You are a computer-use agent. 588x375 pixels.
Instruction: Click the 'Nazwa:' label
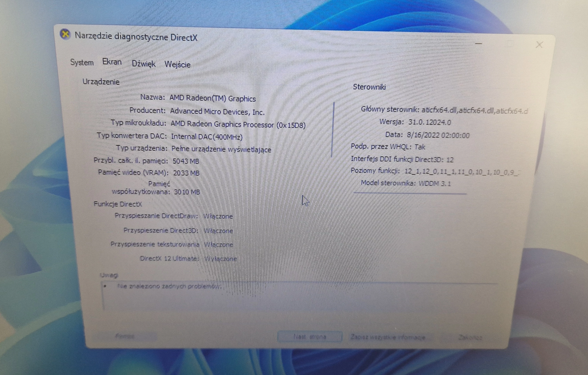point(153,97)
